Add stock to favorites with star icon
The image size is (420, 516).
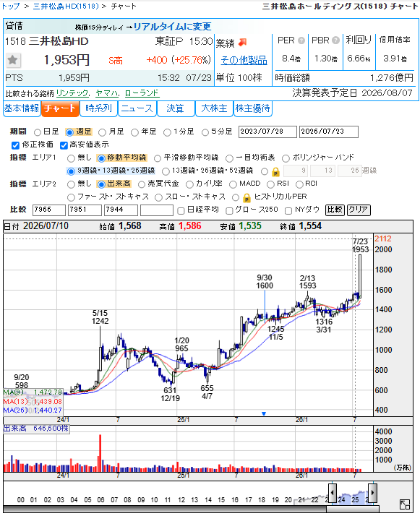(x=13, y=60)
